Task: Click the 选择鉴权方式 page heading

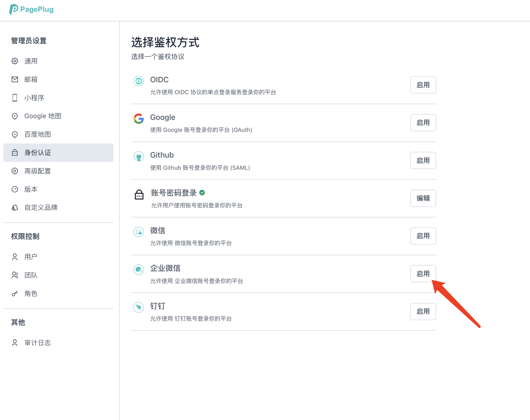Action: [x=165, y=42]
